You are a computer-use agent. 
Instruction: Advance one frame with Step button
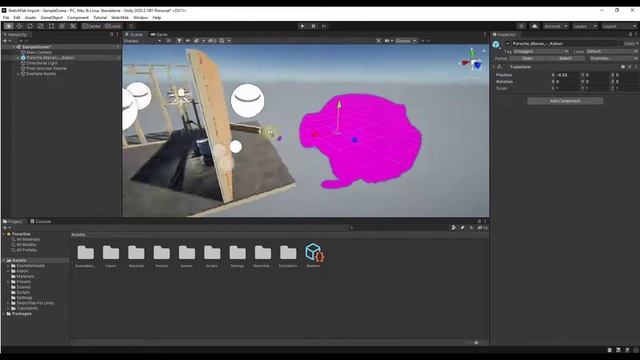[x=324, y=26]
